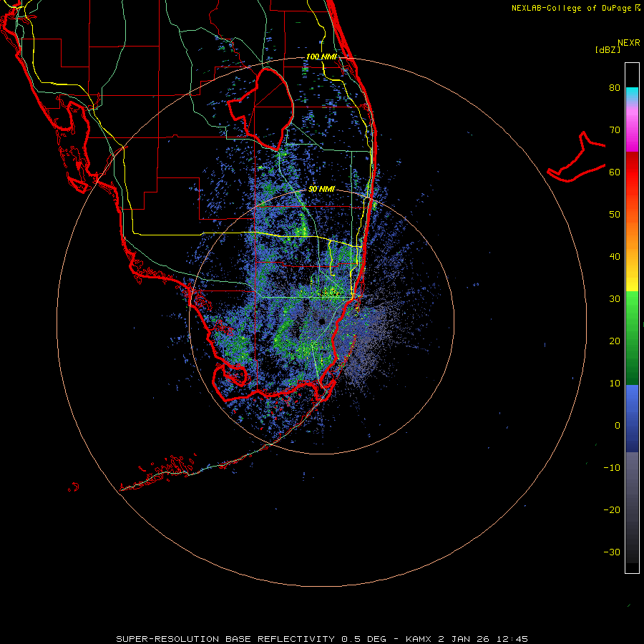Click the 70 dBZ scale label
644x644 pixels.
[615, 130]
